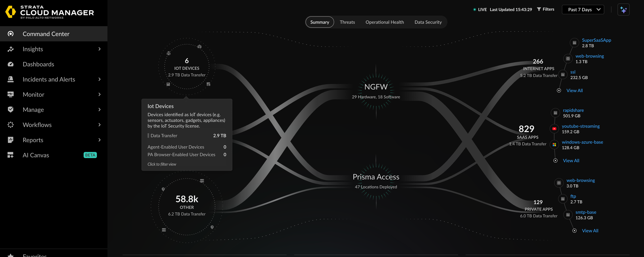Click the internet web-browsing 1.3 TB icon

(568, 59)
